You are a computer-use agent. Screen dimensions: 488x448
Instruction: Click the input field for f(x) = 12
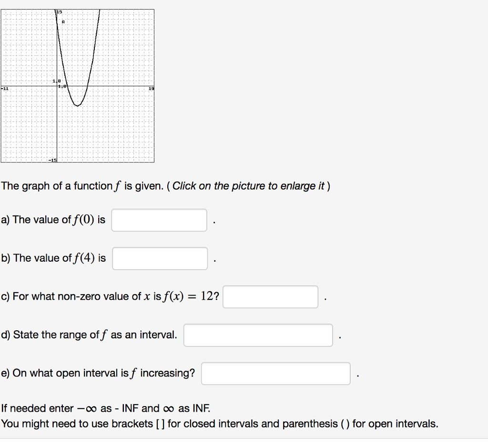coord(270,296)
